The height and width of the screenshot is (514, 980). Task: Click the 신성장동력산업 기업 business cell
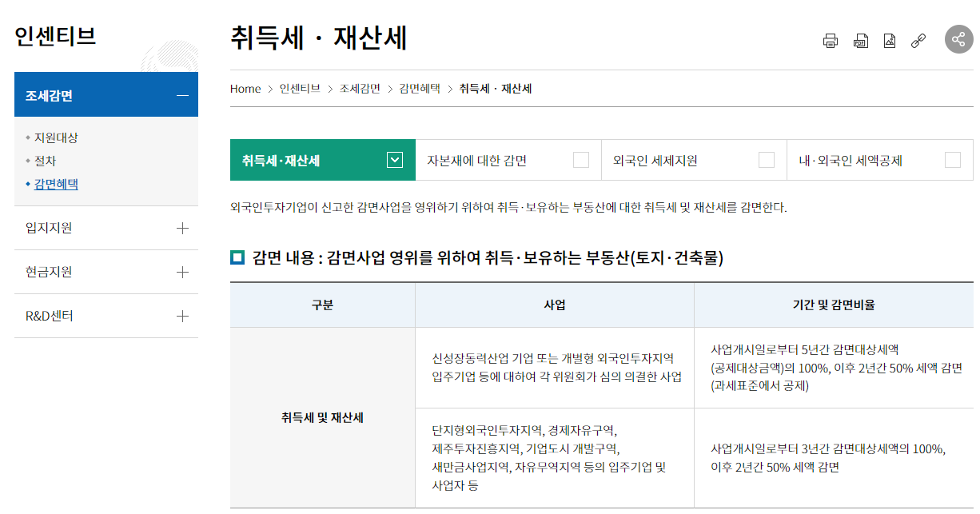(x=555, y=368)
